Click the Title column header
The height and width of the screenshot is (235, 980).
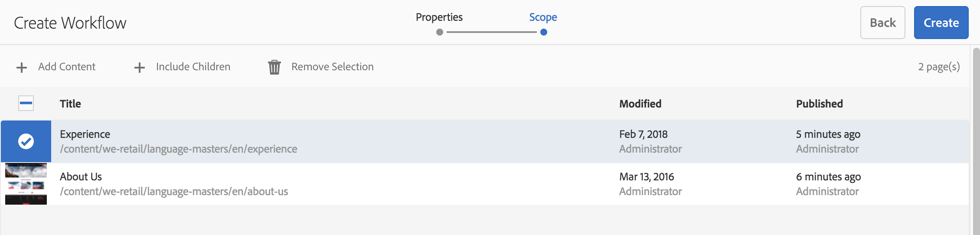pyautogui.click(x=70, y=104)
